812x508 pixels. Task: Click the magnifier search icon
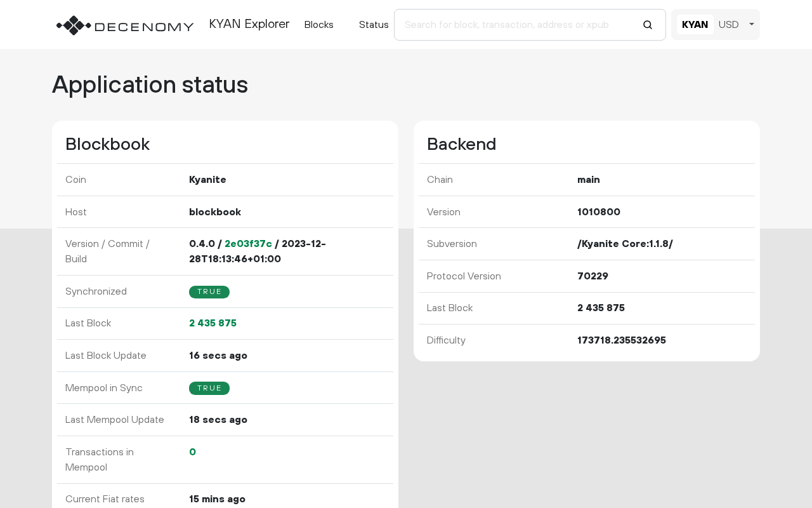pos(647,25)
